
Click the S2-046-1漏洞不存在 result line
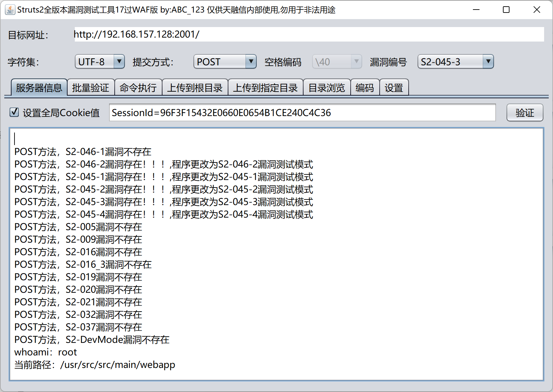tap(83, 152)
